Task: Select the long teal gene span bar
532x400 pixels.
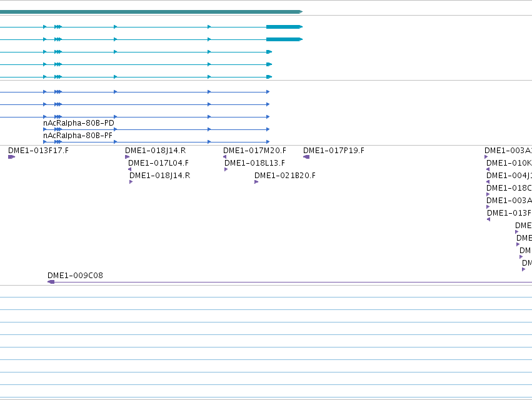Action: (151, 12)
